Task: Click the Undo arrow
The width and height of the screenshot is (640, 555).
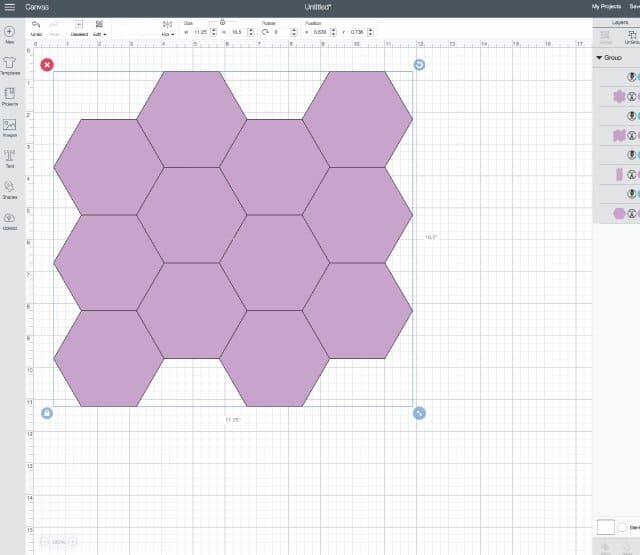Action: (x=36, y=24)
